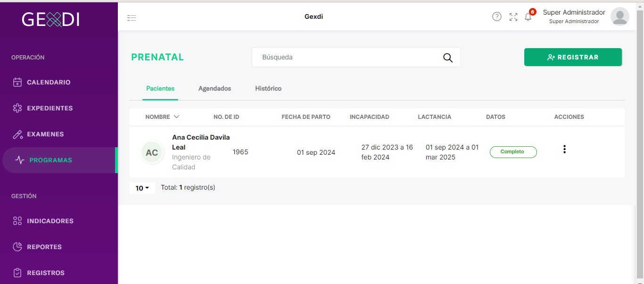The image size is (644, 284).
Task: Open the help question mark icon
Action: [x=497, y=17]
